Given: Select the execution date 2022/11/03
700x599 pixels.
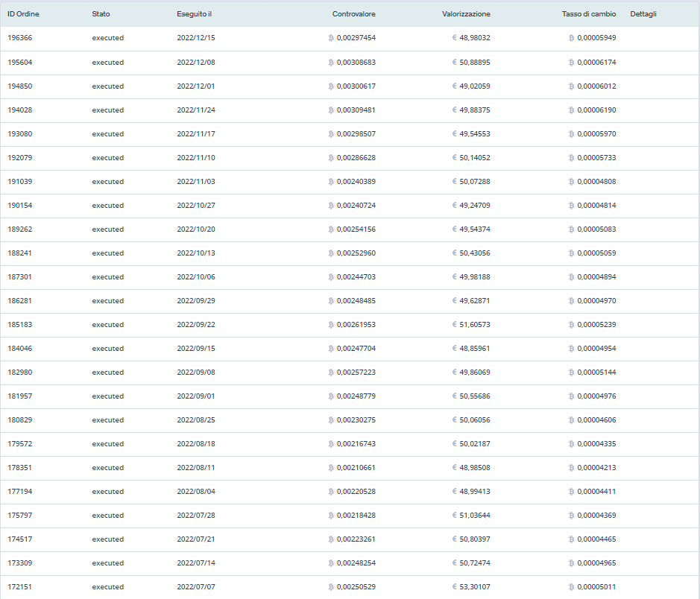Looking at the screenshot, I should point(195,182).
